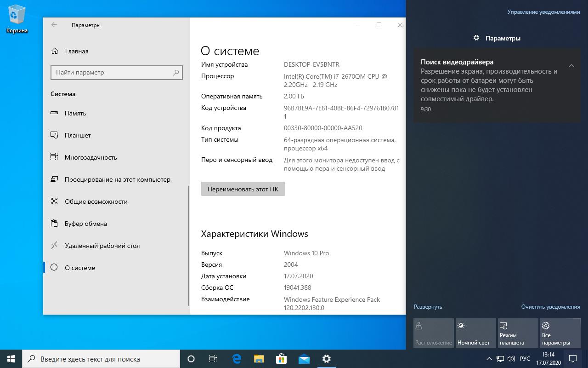The width and height of the screenshot is (588, 368).
Task: Click Очистить уведомления link
Action: tap(550, 306)
